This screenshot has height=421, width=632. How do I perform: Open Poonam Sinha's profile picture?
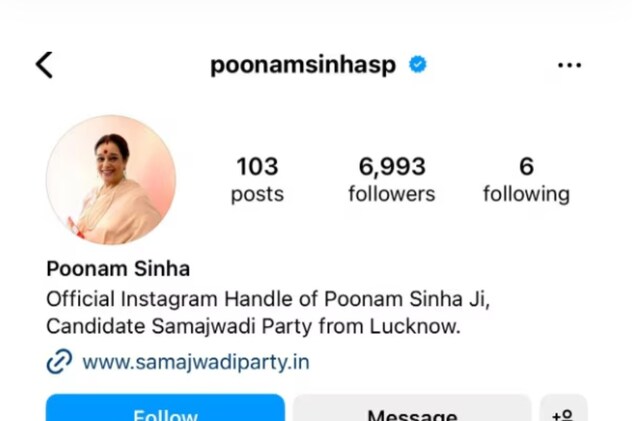point(111,180)
